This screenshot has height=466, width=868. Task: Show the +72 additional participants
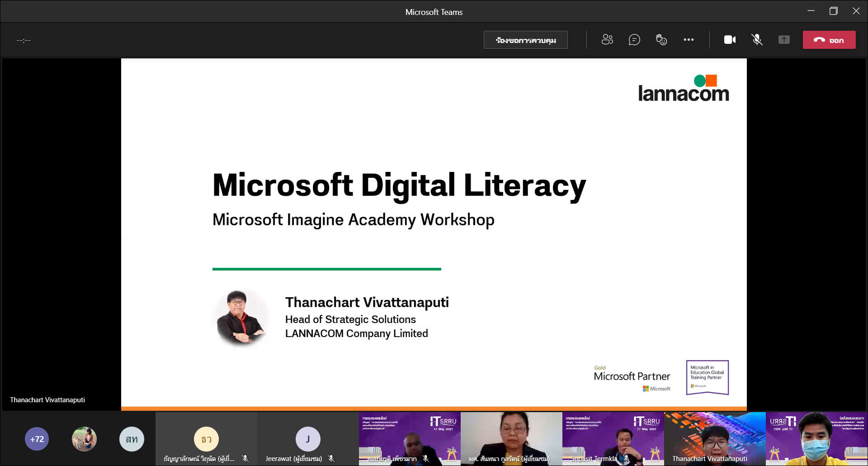(x=37, y=439)
